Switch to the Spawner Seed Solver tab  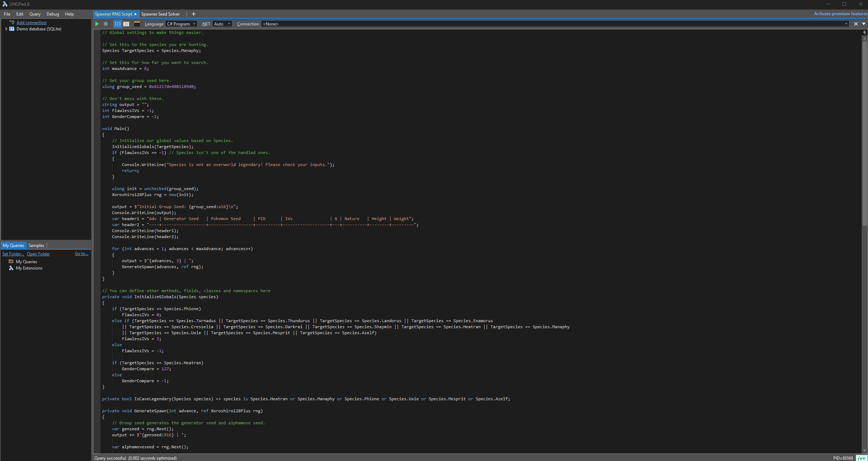160,14
